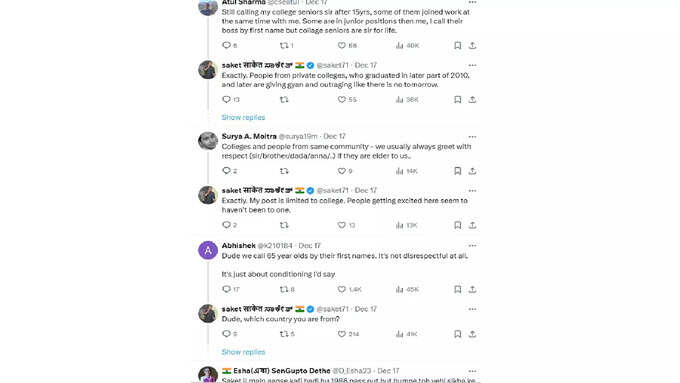Screen dimensions: 680x383
Task: Retweet saket's private colleges reply
Action: point(284,100)
